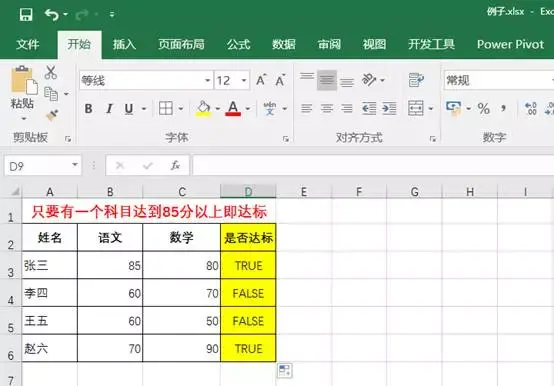Open the 页面布局 ribbon tab

[181, 44]
